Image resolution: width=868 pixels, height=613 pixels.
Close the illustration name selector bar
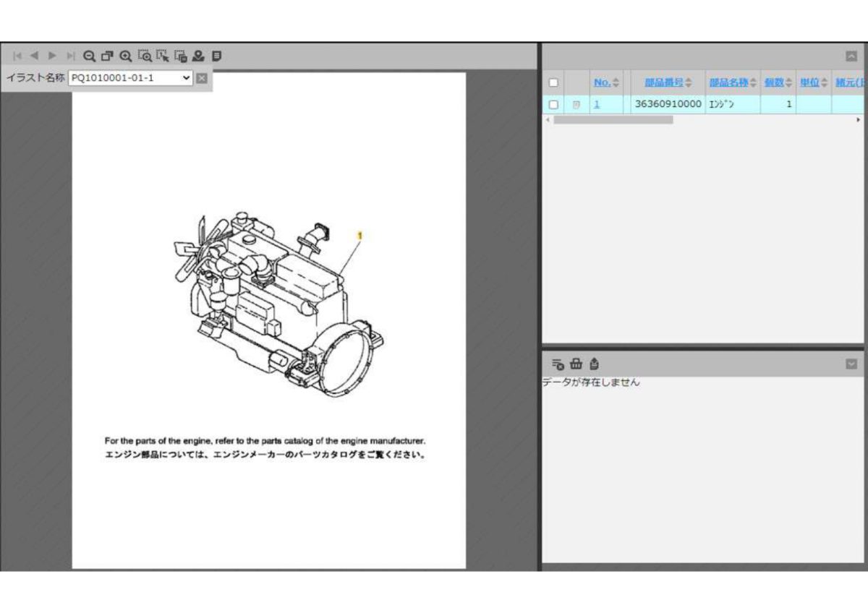pos(202,78)
